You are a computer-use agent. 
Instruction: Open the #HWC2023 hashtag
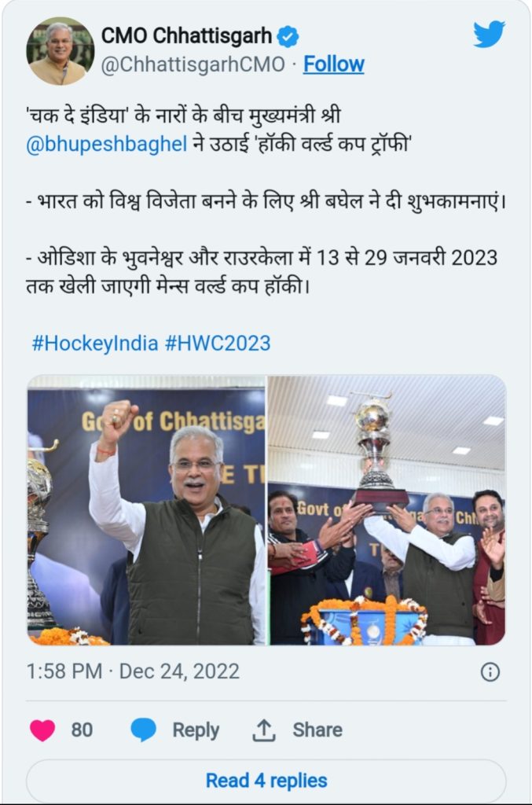point(218,343)
